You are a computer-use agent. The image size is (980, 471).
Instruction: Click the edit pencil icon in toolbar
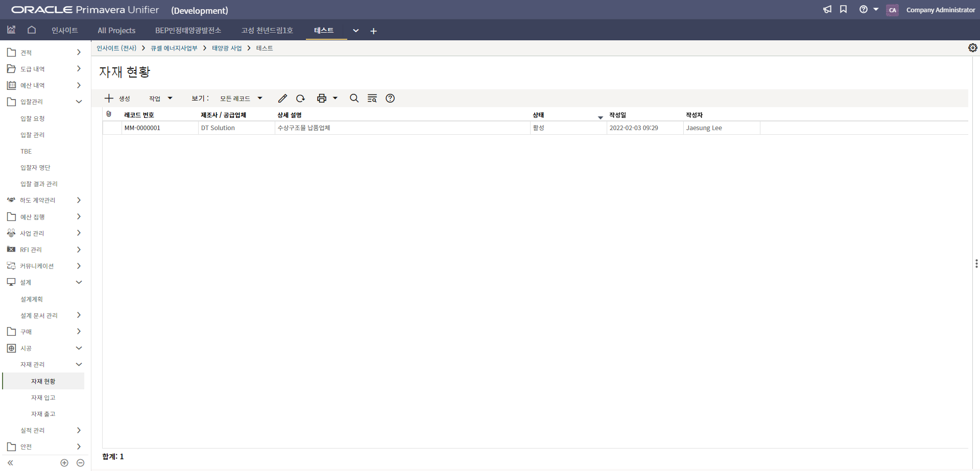282,98
